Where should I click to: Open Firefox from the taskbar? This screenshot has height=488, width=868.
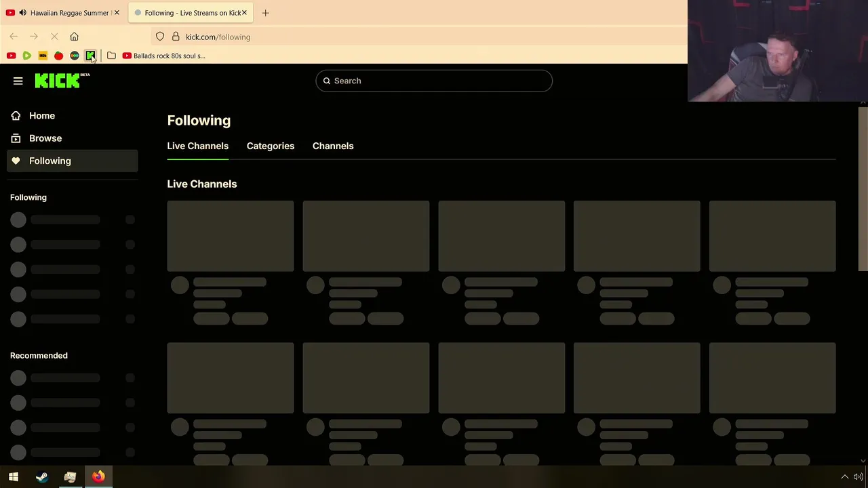pyautogui.click(x=98, y=476)
